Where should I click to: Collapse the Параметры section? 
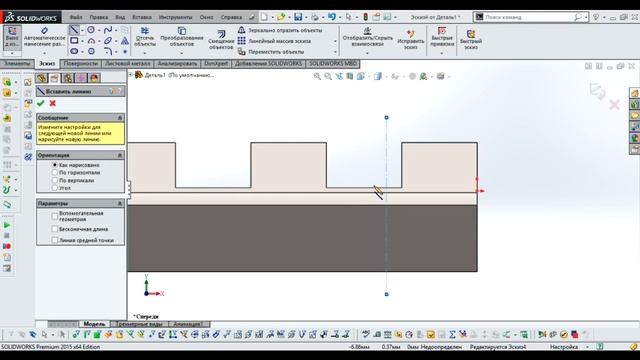click(120, 203)
